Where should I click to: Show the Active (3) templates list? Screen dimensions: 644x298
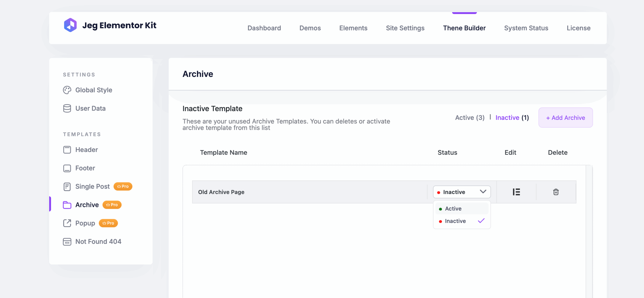tap(470, 118)
